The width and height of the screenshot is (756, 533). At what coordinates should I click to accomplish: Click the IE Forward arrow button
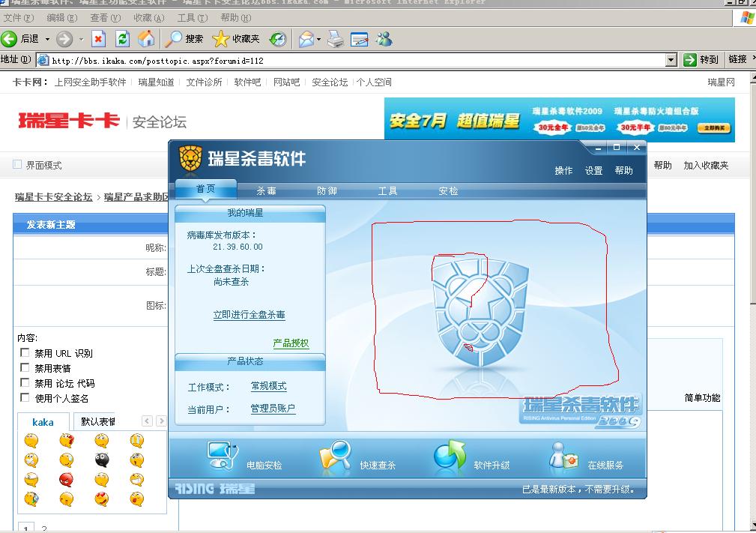(x=64, y=38)
